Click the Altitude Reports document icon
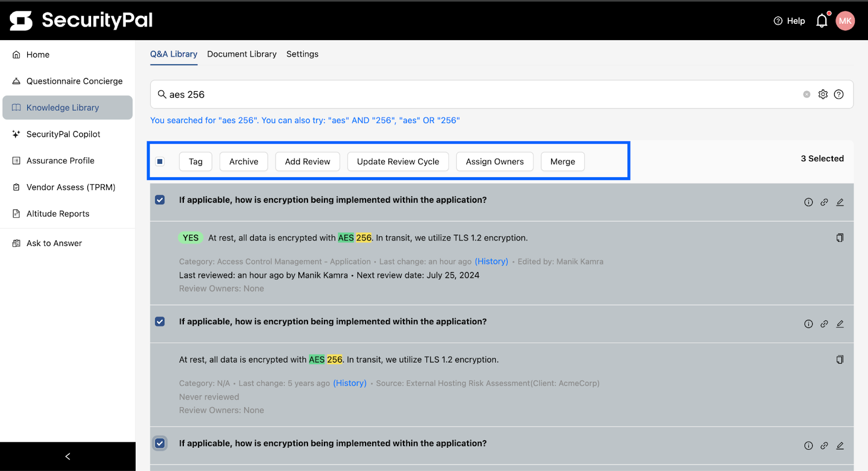This screenshot has height=471, width=868. pyautogui.click(x=16, y=214)
